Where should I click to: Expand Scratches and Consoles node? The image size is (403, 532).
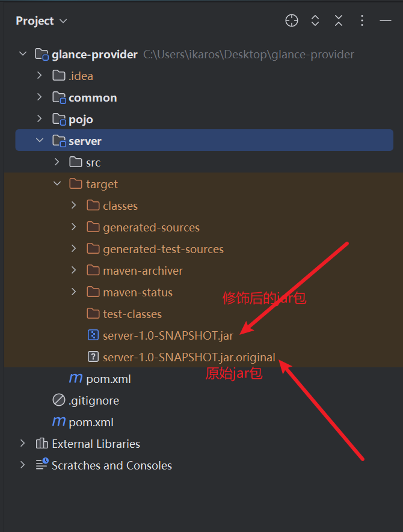[x=22, y=465]
